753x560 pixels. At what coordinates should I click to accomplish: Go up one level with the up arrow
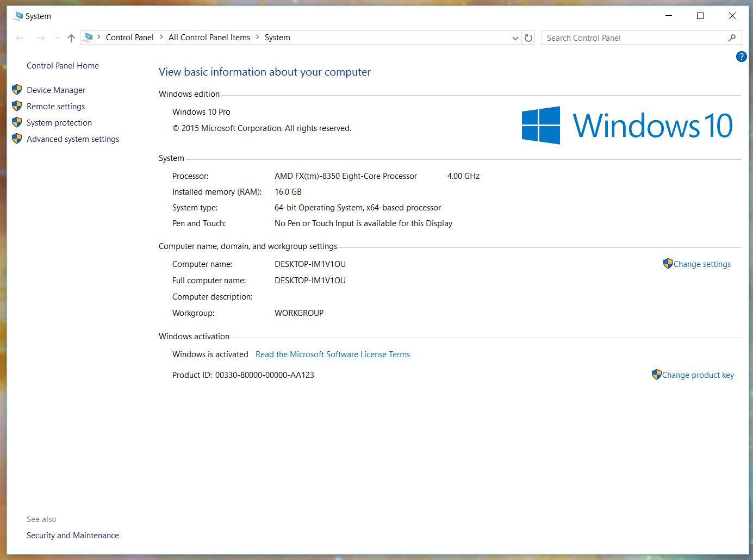point(71,38)
